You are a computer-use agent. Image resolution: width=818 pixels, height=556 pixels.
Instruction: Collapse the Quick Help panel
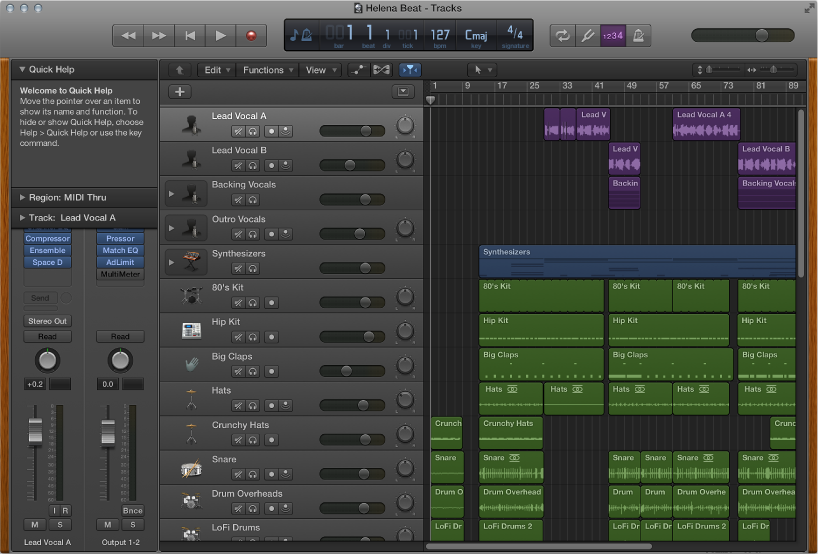[22, 69]
